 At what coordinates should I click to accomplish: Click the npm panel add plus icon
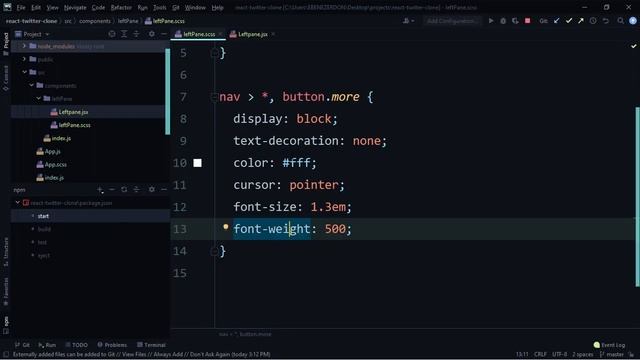100,189
